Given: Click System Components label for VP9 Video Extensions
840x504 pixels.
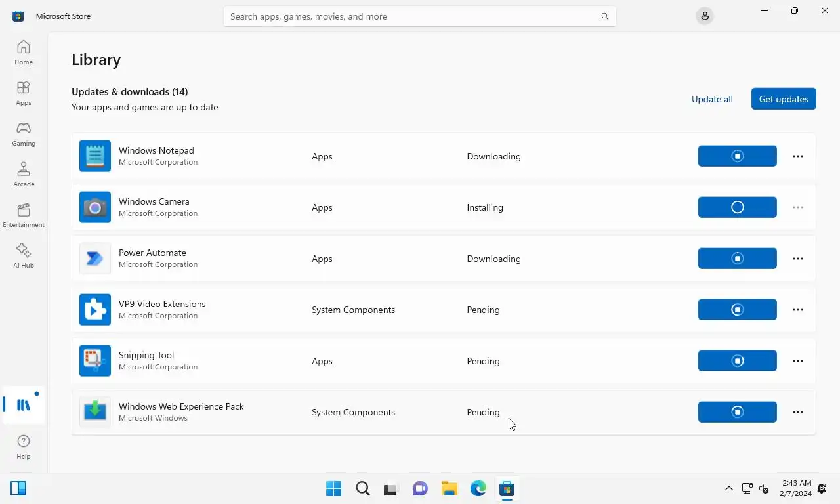Looking at the screenshot, I should click(x=353, y=310).
